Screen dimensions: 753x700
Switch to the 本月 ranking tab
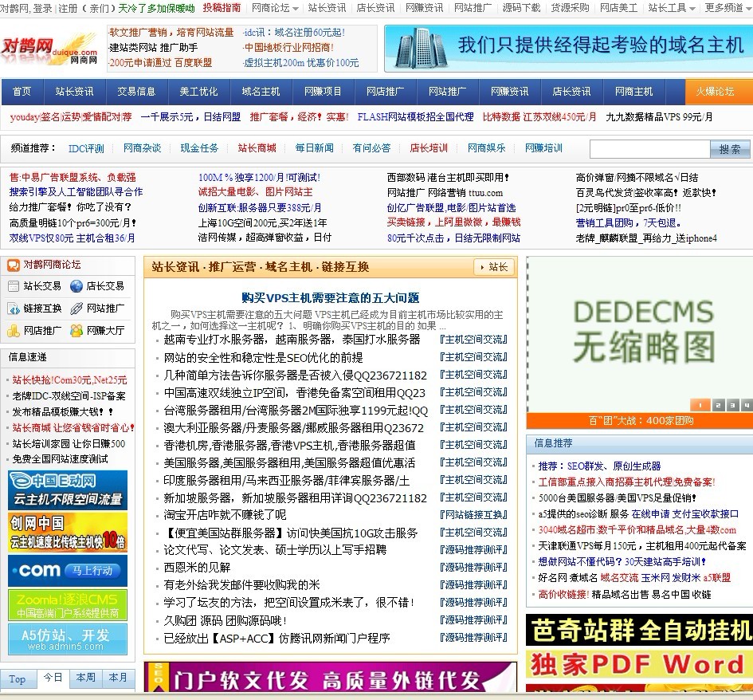(118, 678)
